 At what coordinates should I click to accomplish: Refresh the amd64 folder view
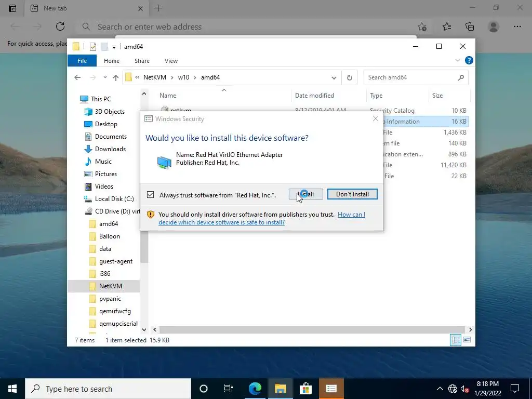[x=350, y=78]
